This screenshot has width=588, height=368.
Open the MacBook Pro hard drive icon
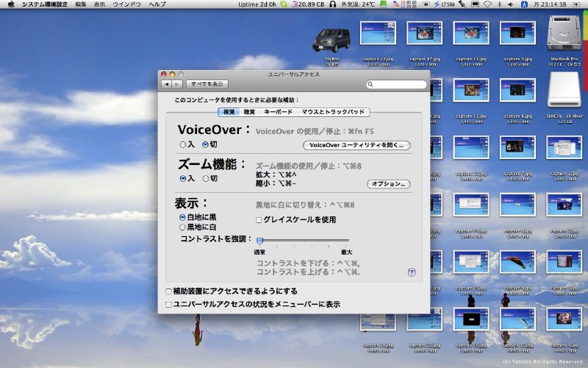[x=564, y=32]
